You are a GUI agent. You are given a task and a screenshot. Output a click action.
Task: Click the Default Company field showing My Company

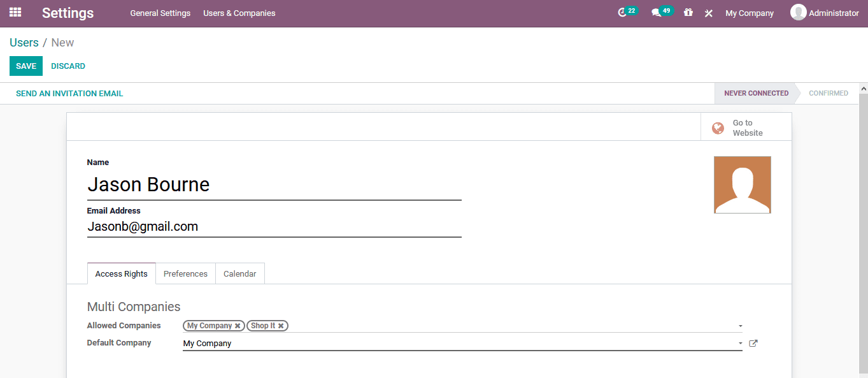pyautogui.click(x=462, y=344)
